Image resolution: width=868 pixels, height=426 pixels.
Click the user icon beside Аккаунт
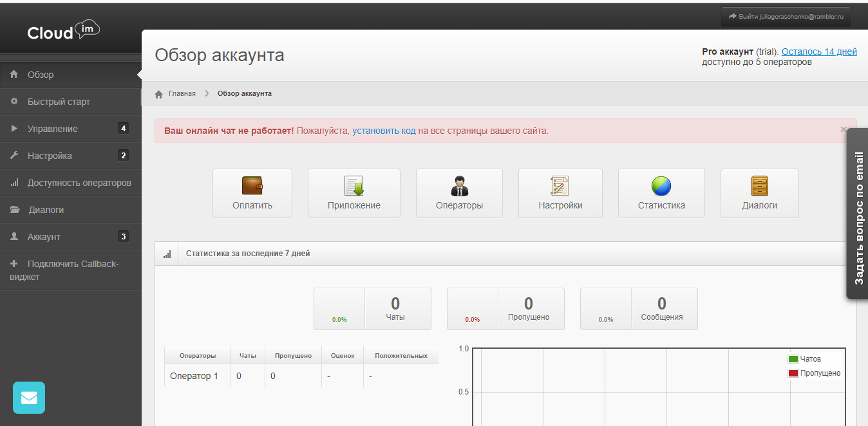point(14,237)
